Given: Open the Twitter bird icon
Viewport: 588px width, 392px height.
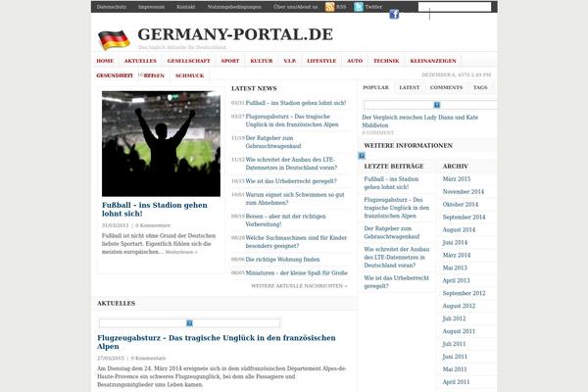Looking at the screenshot, I should (x=359, y=7).
